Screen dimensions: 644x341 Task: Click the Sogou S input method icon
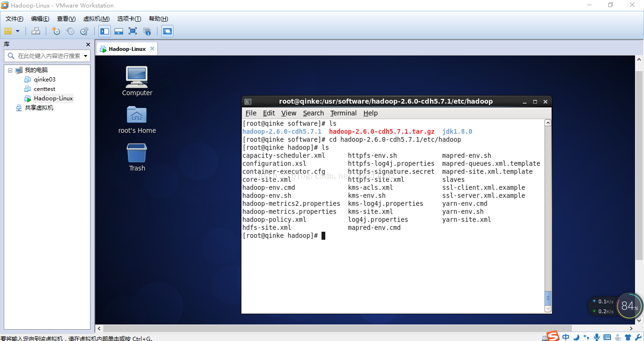[x=553, y=336]
